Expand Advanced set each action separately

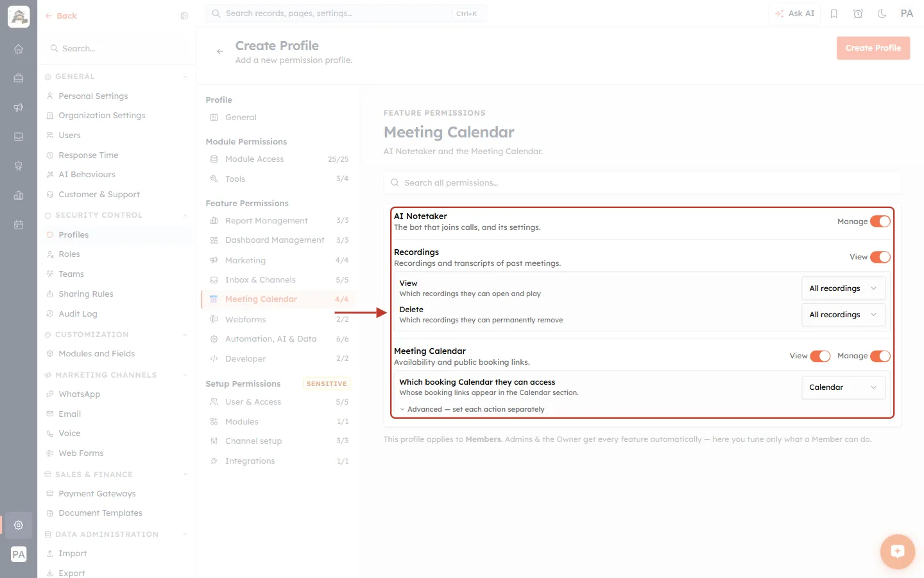coord(472,409)
